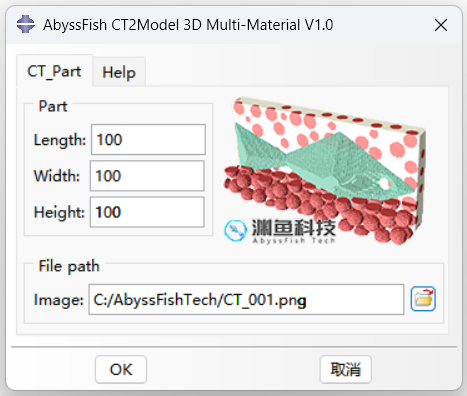Click the AbyssFish Tech circular logo
The image size is (467, 396).
click(236, 230)
